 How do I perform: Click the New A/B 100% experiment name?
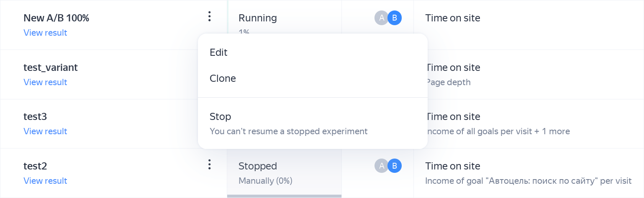click(x=56, y=18)
